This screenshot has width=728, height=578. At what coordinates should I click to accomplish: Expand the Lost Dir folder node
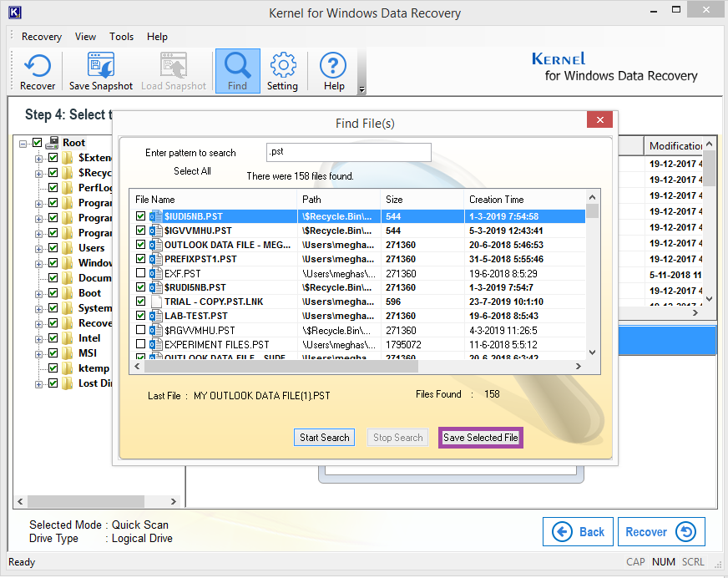click(39, 384)
